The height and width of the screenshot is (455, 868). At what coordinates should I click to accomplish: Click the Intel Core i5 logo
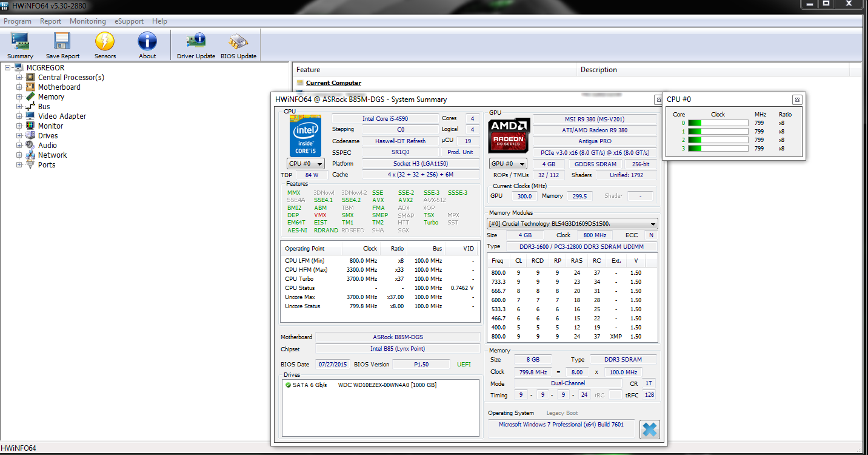click(x=305, y=135)
